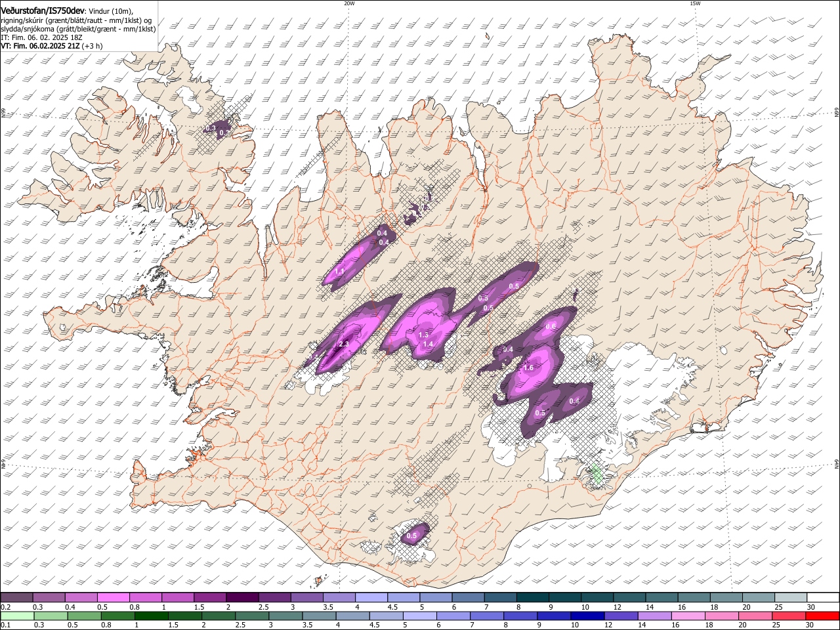This screenshot has height=630, width=840.
Task: Click the 1.1 precipitation value on the map
Action: tap(340, 271)
